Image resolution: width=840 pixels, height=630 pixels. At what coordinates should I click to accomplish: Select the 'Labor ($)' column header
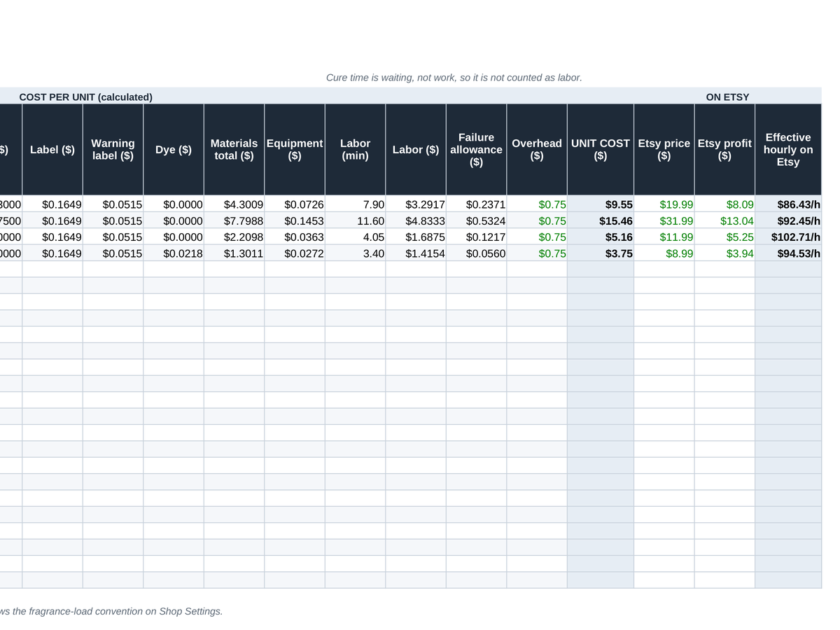pyautogui.click(x=416, y=150)
